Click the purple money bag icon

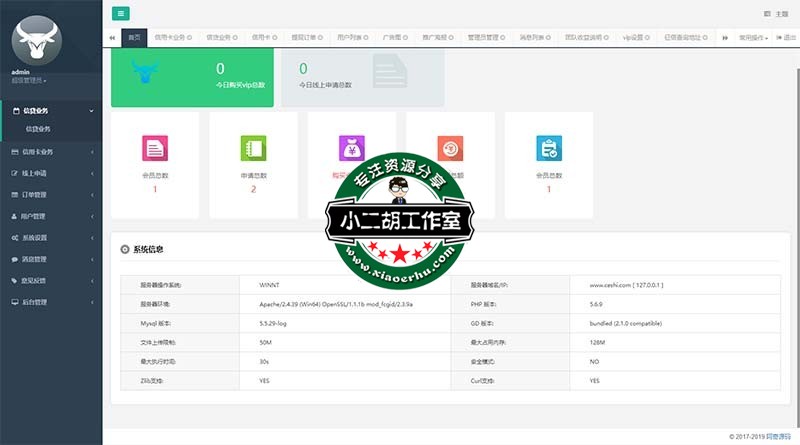click(x=350, y=147)
